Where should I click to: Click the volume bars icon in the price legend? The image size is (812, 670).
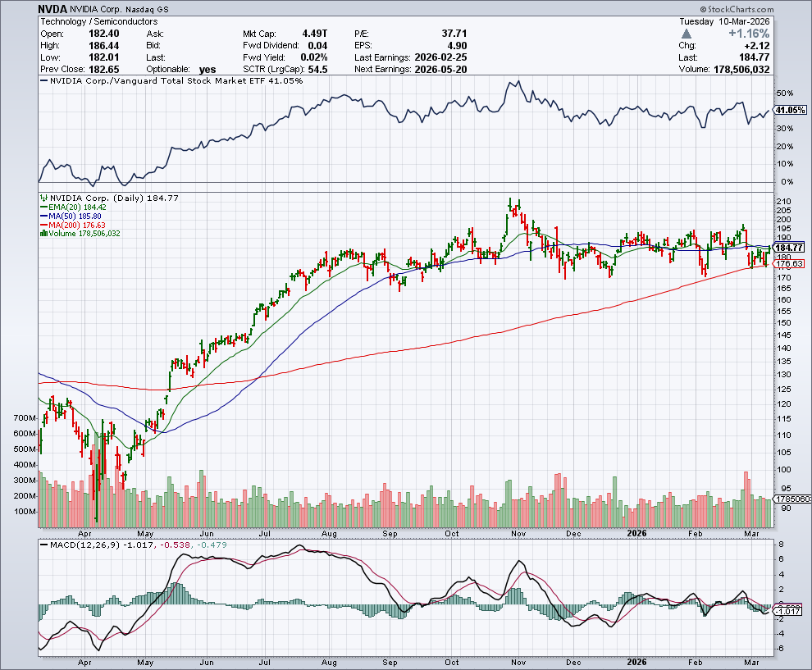click(x=44, y=234)
